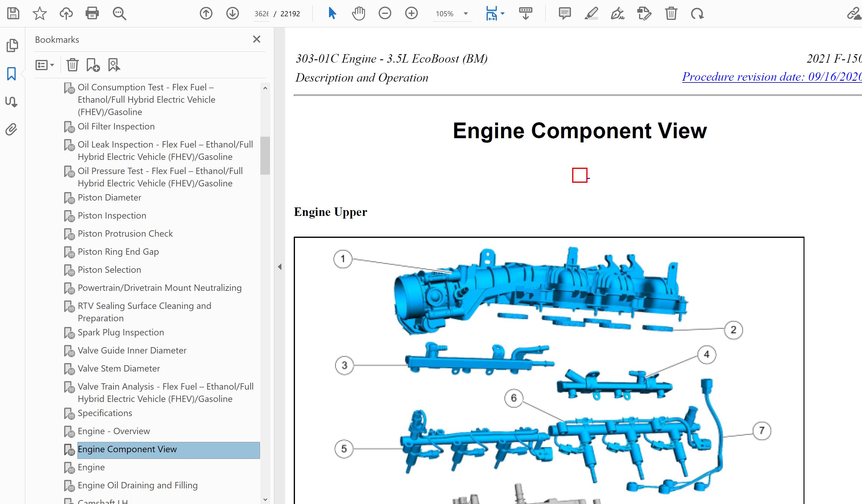The width and height of the screenshot is (862, 504).
Task: Go to previous page arrow
Action: (x=206, y=14)
